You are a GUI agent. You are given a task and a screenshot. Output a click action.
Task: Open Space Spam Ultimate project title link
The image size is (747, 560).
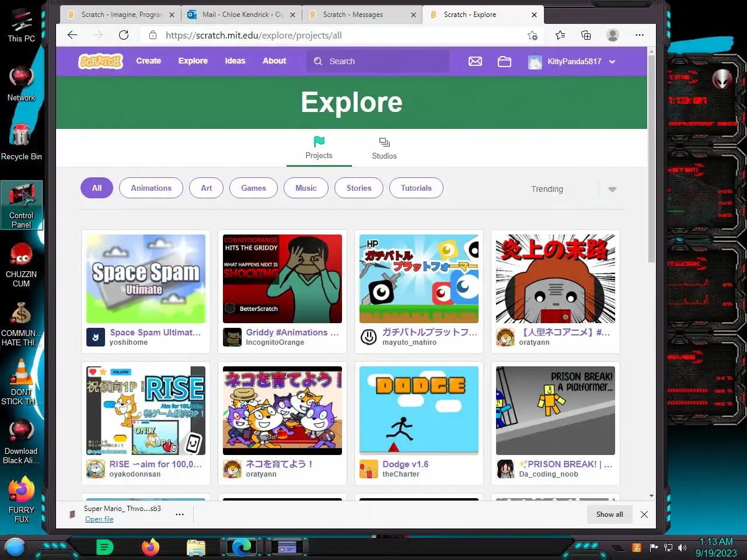[x=155, y=332]
